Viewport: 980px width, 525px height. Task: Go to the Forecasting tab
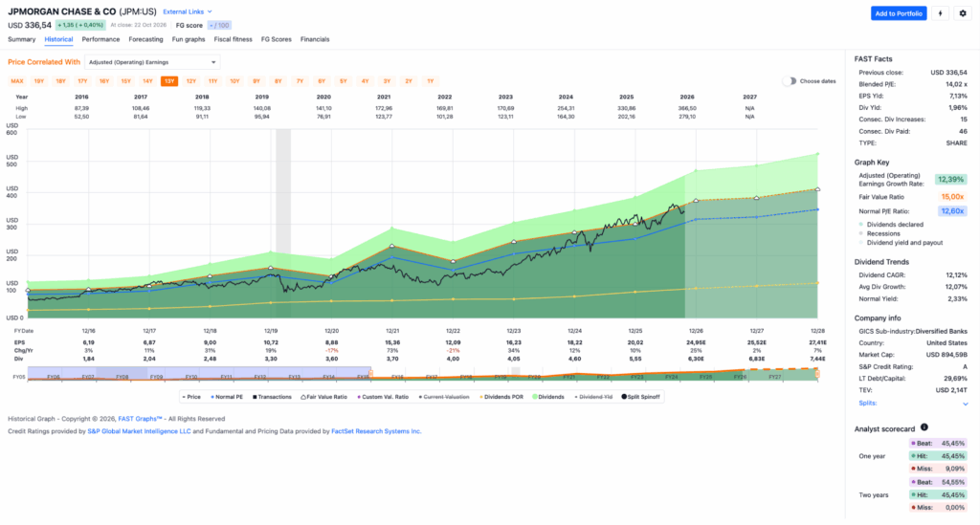[x=145, y=39]
